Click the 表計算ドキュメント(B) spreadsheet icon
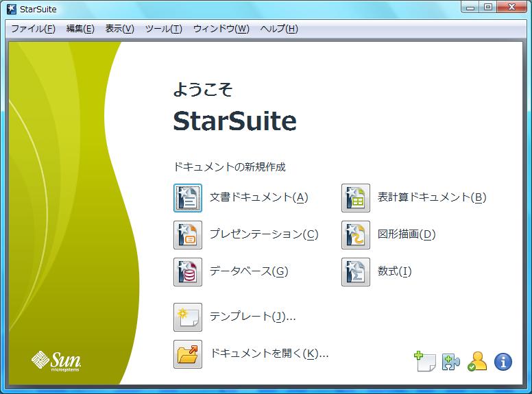 (x=356, y=198)
